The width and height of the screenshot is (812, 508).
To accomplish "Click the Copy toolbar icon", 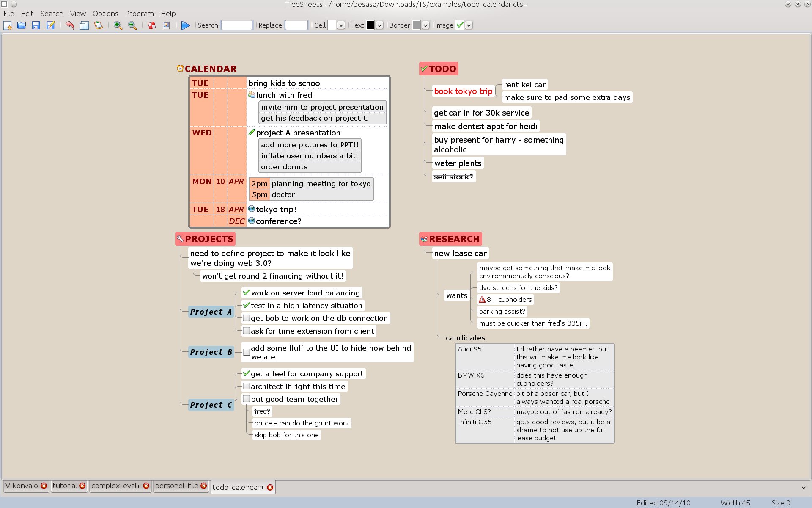I will tap(84, 25).
